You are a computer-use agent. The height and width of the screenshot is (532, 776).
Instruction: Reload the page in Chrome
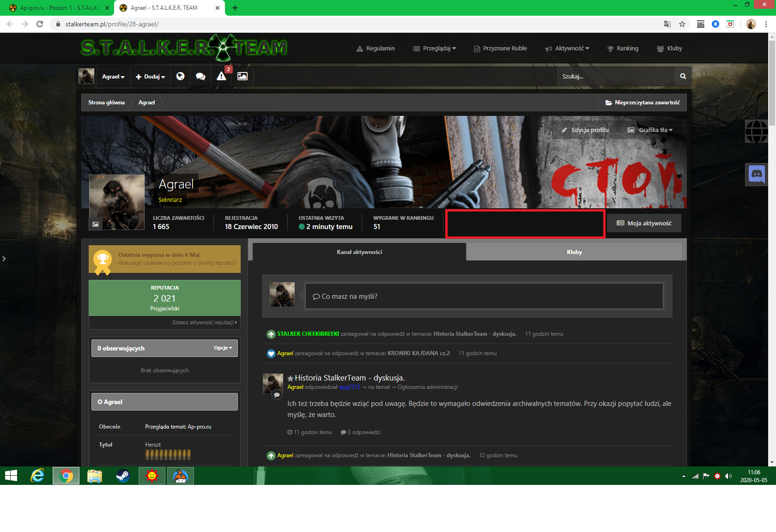point(40,24)
